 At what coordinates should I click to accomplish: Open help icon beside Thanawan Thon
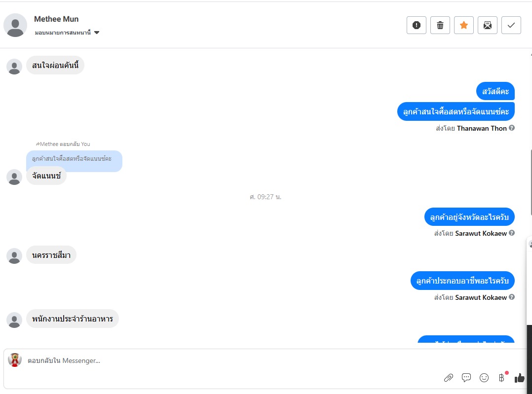tap(512, 128)
